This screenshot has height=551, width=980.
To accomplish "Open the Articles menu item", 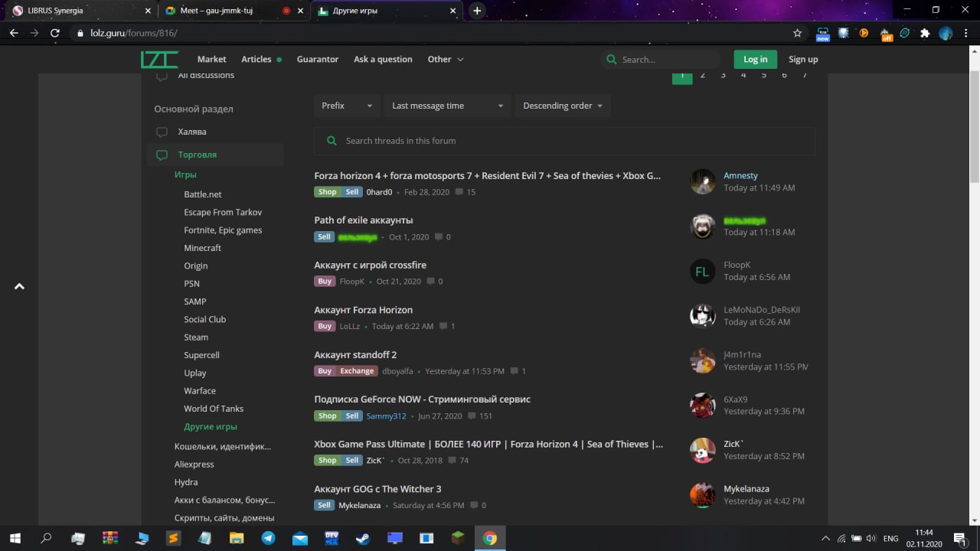I will [x=256, y=59].
